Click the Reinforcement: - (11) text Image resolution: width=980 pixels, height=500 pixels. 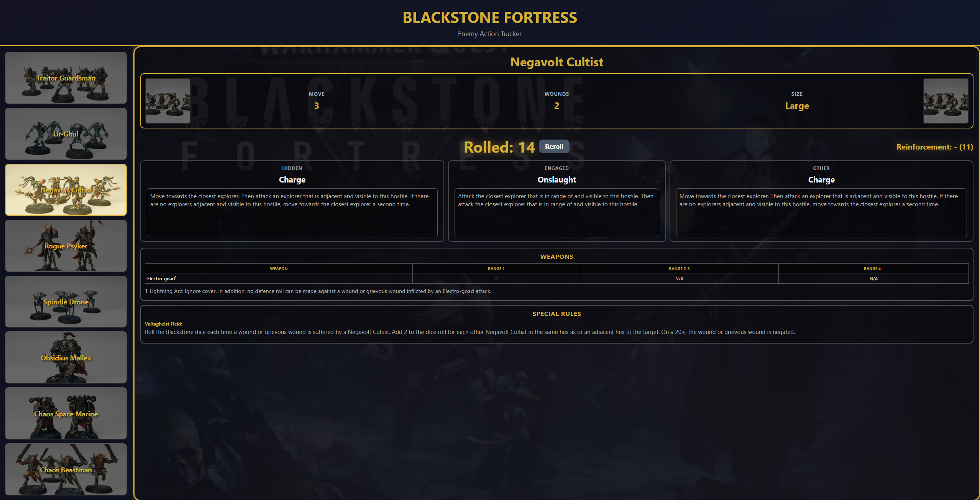[934, 147]
